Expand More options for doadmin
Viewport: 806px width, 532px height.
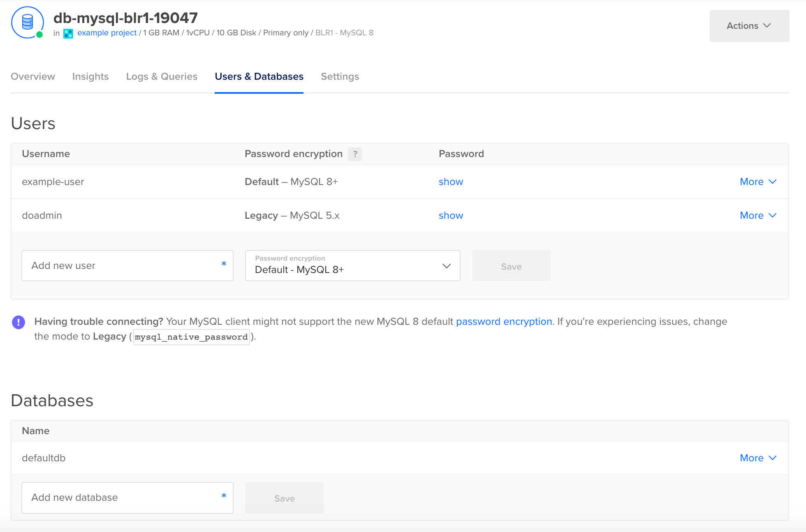pyautogui.click(x=758, y=215)
